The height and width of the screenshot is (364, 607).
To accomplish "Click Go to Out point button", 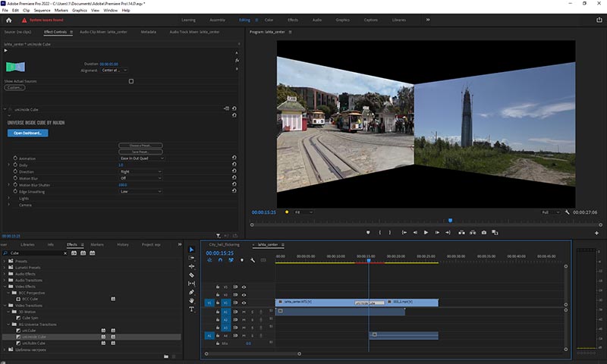I will point(448,233).
